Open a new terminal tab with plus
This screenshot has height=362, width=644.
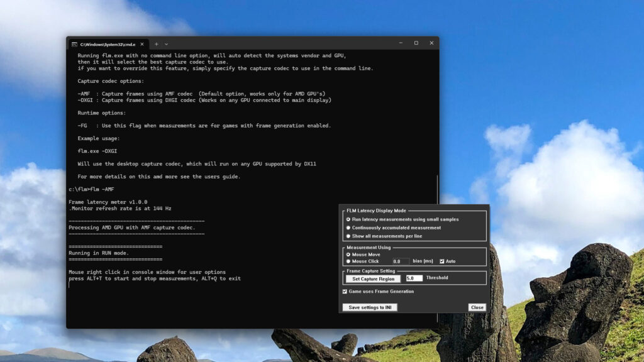[157, 44]
